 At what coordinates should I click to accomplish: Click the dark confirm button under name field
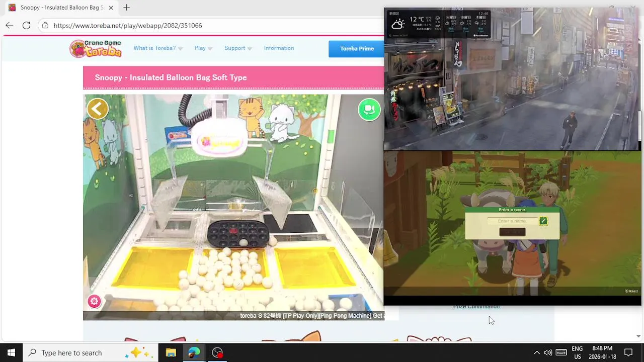[x=512, y=232]
